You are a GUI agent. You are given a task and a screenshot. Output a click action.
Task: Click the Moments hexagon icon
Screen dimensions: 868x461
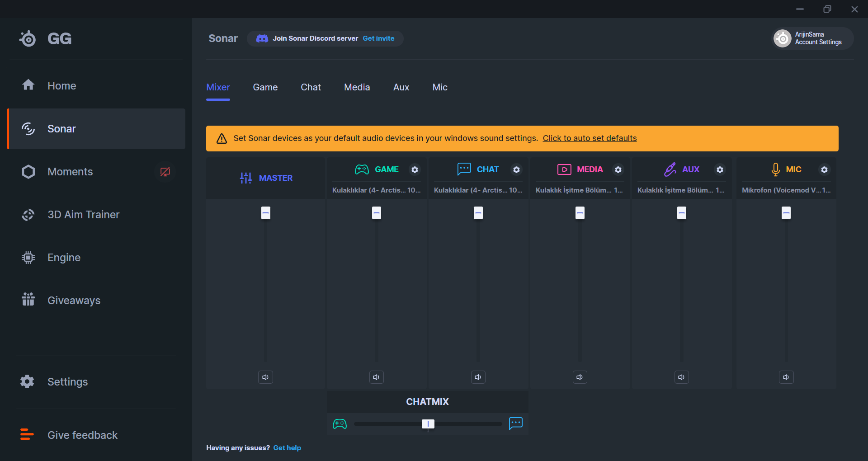pos(28,172)
